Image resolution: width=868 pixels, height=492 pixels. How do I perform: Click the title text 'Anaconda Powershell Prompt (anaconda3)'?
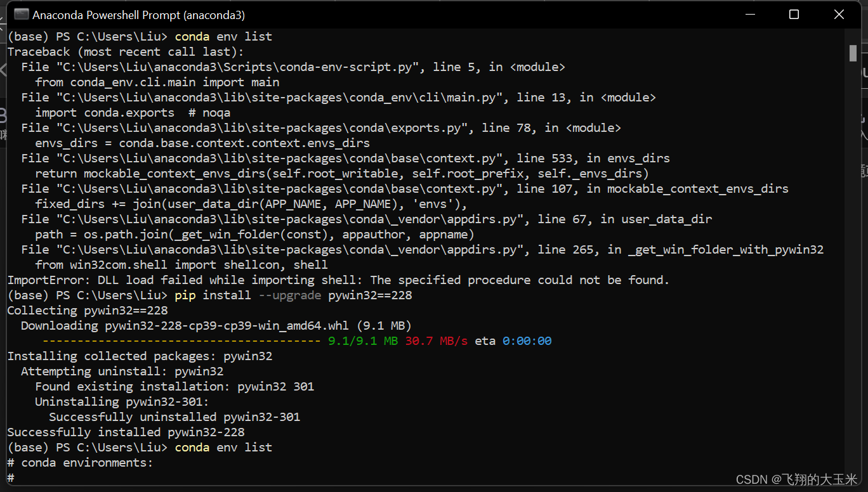click(138, 15)
